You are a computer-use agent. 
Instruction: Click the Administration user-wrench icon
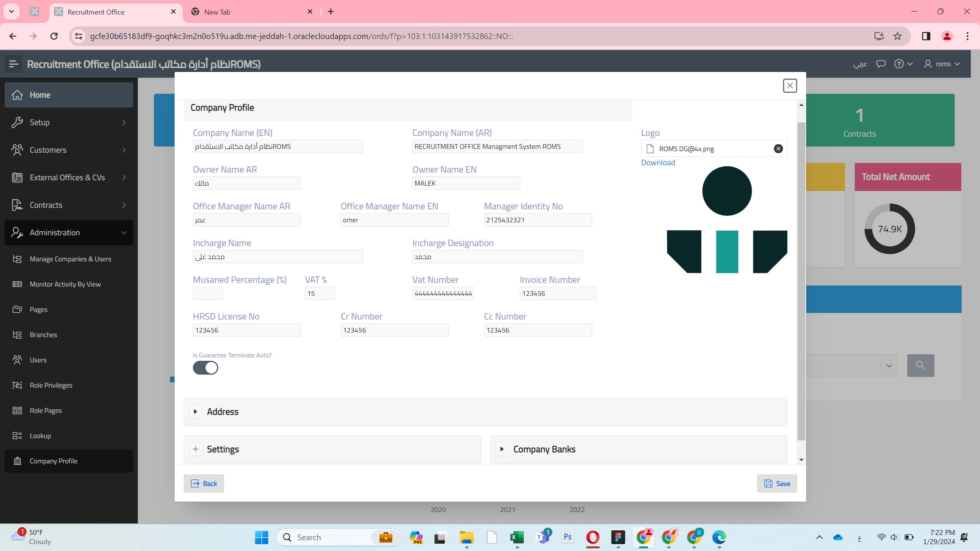tap(17, 233)
